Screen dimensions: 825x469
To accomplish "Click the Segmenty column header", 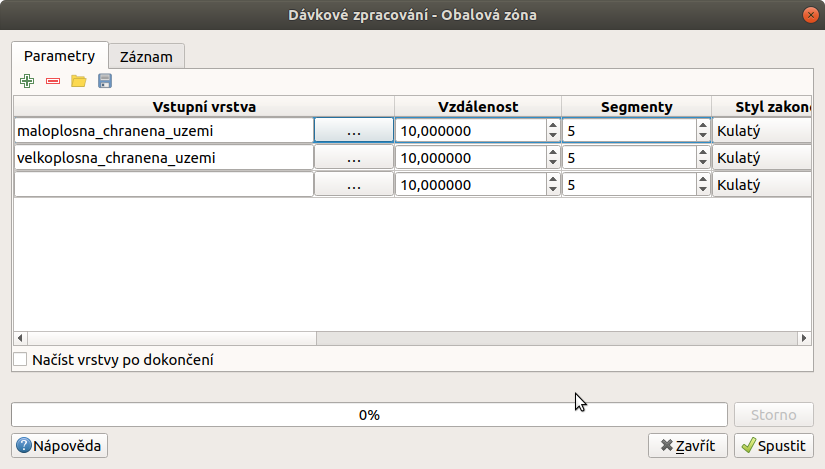I will tap(637, 107).
